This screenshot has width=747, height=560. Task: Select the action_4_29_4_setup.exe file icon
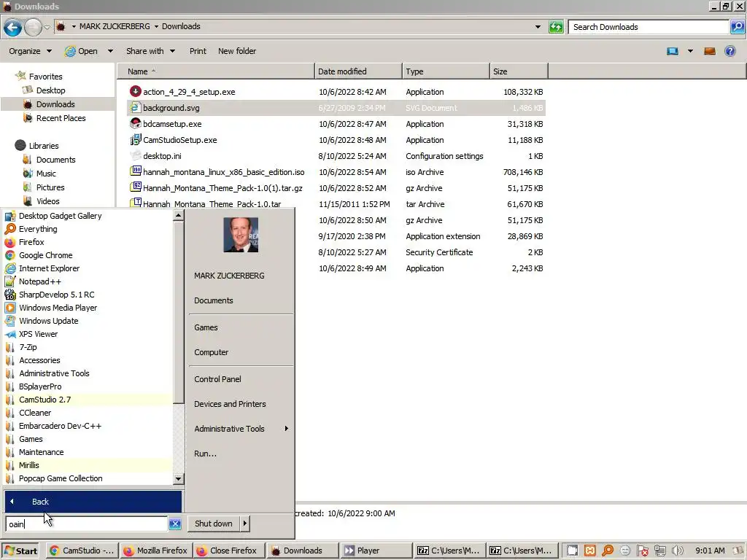coord(135,91)
